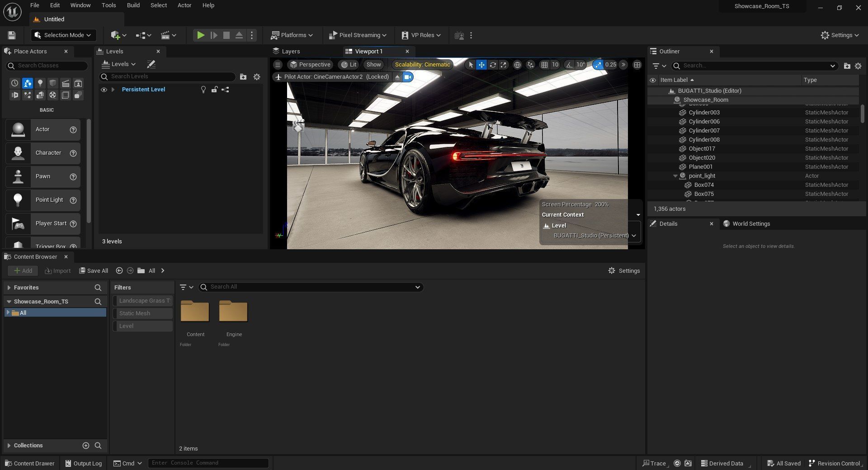Click the Save All button
This screenshot has height=470, width=868.
pos(94,271)
